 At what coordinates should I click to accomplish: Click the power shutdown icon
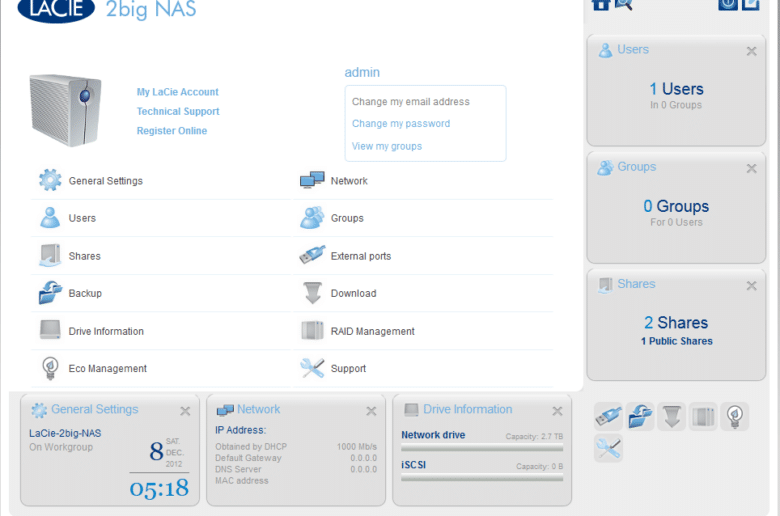[728, 4]
